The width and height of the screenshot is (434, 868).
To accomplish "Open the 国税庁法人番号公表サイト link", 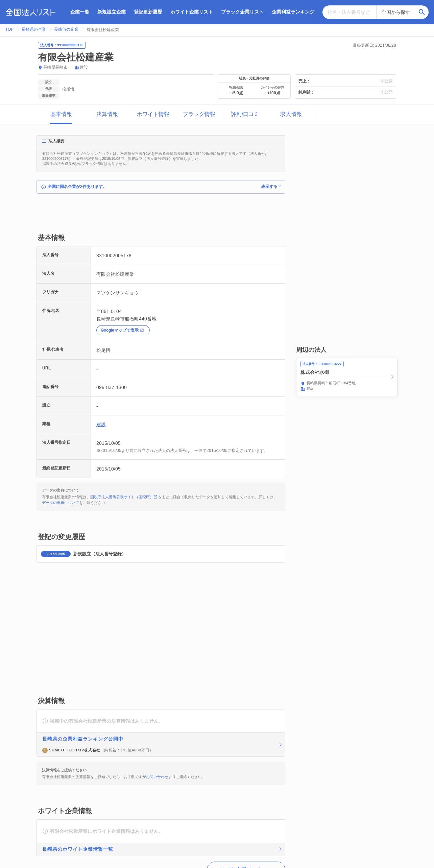I will click(121, 497).
